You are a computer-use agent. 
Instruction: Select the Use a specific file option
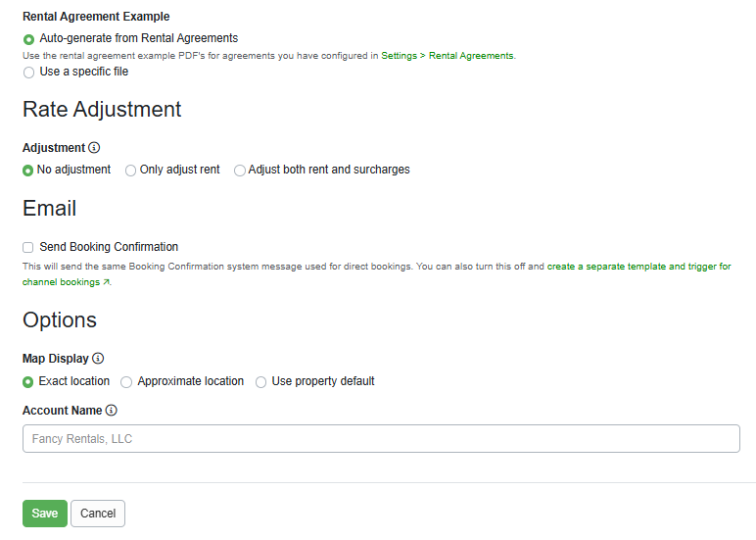point(29,73)
